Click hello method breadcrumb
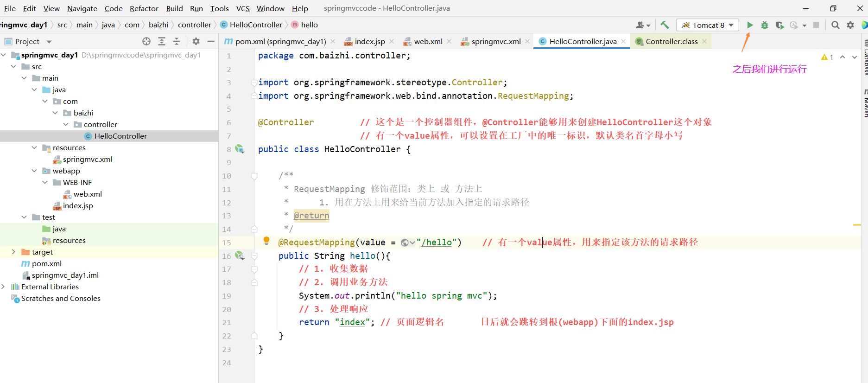868x383 pixels. pyautogui.click(x=304, y=25)
